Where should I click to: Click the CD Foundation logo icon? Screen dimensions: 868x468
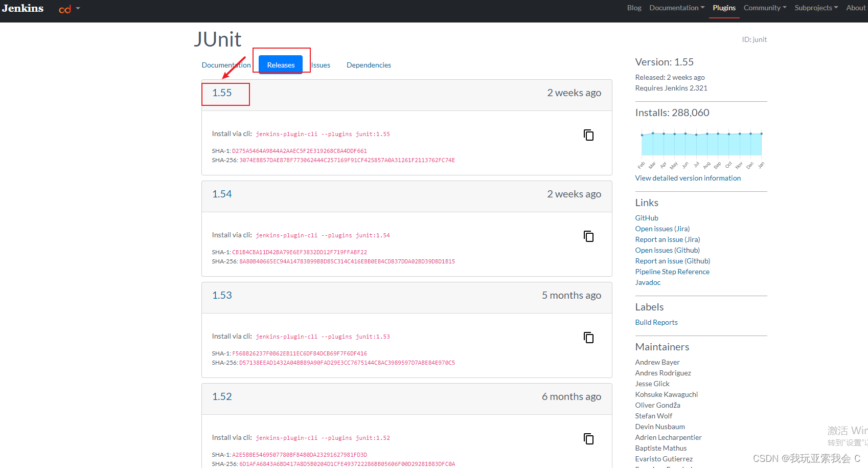pyautogui.click(x=65, y=9)
